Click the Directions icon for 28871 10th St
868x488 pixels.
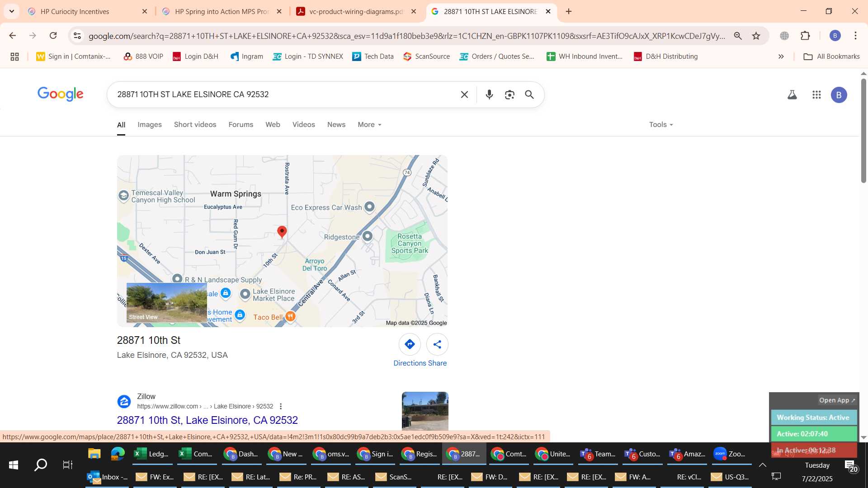[410, 344]
